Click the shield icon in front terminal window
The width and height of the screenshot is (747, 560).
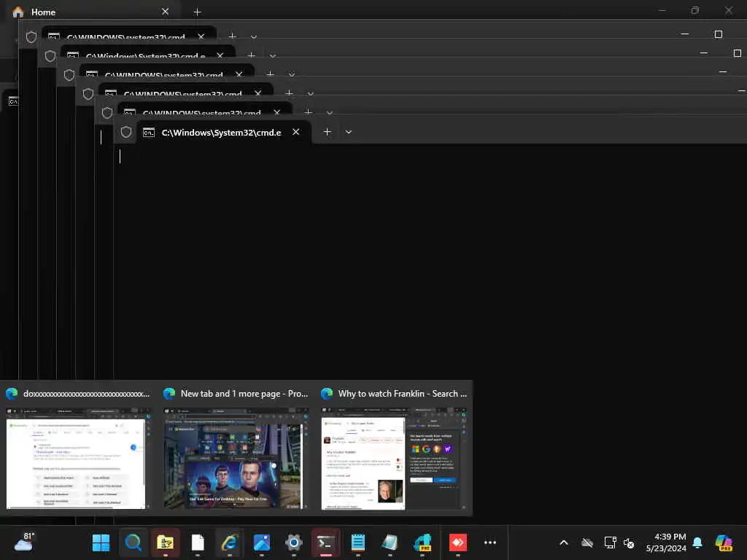coord(125,132)
